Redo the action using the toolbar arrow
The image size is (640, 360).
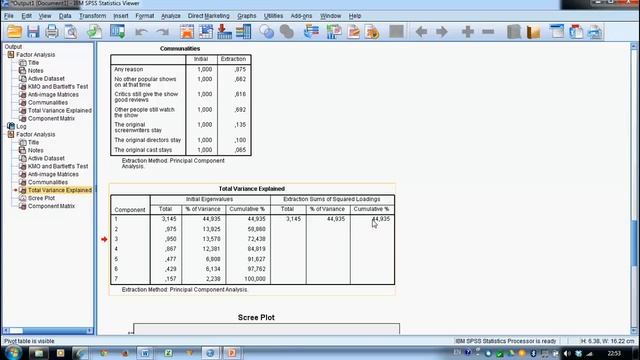[x=163, y=32]
